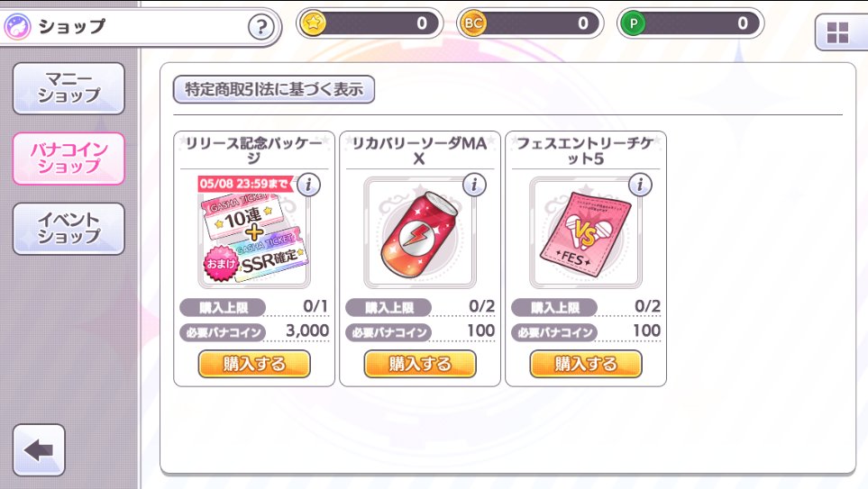868x489 pixels.
Task: Click the gold star coin currency icon
Action: click(x=314, y=23)
